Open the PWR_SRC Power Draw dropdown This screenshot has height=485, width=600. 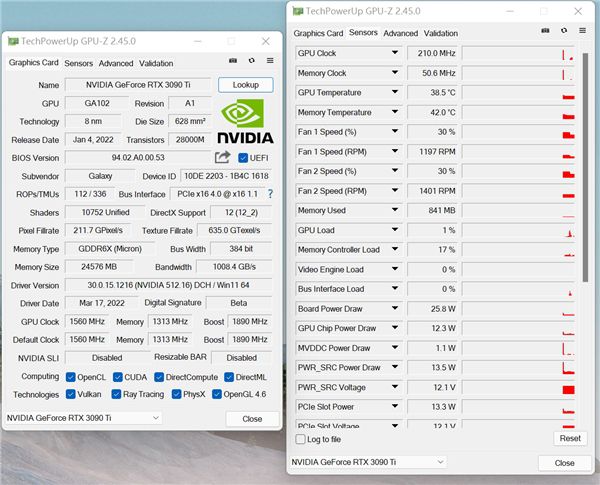pyautogui.click(x=395, y=367)
